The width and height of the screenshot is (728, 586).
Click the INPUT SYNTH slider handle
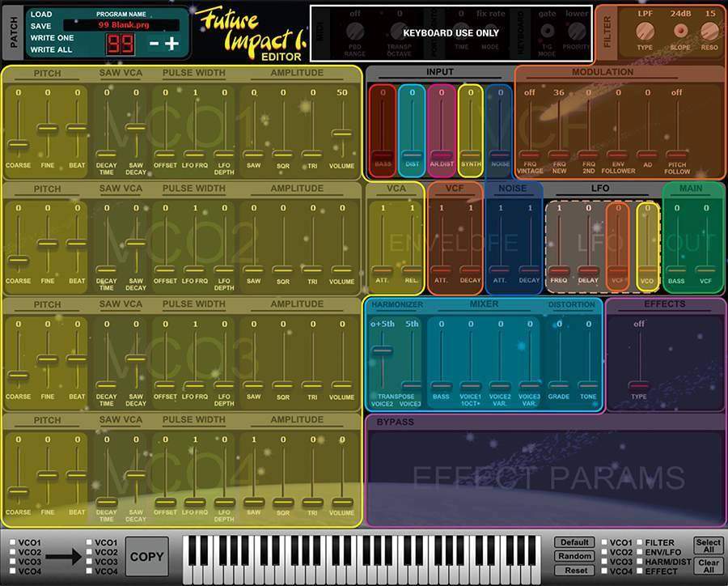point(471,155)
